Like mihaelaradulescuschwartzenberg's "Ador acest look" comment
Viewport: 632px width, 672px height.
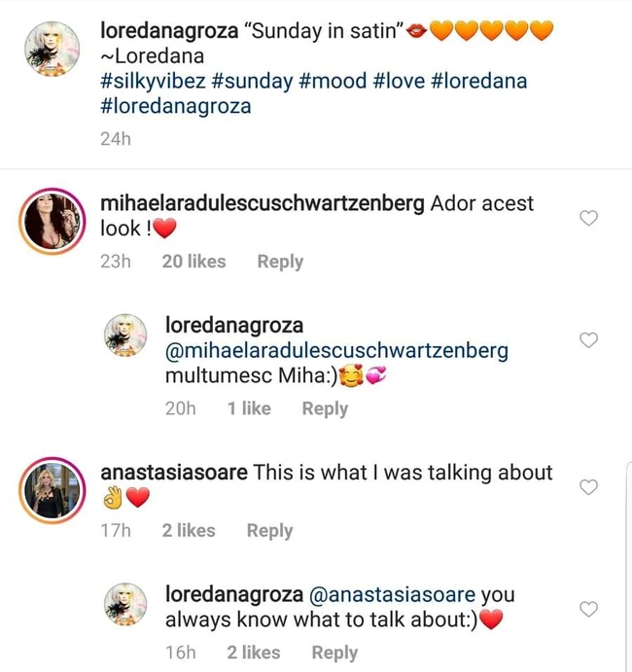coord(588,218)
